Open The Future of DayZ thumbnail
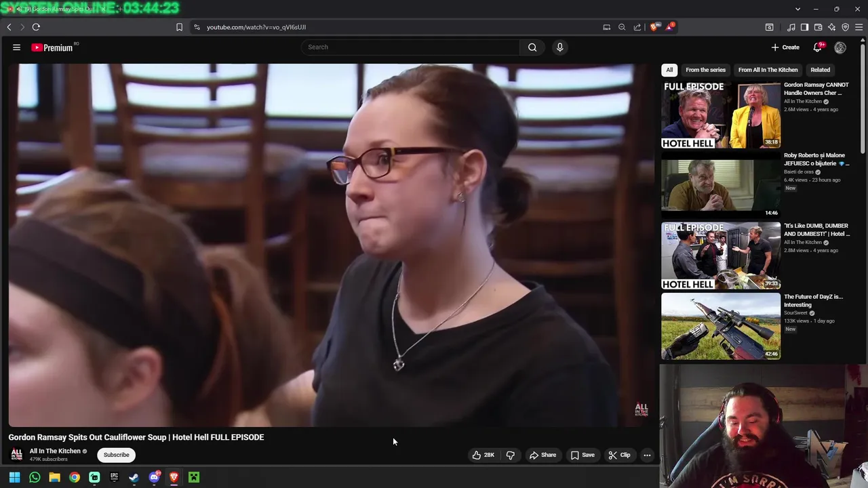 (x=721, y=326)
